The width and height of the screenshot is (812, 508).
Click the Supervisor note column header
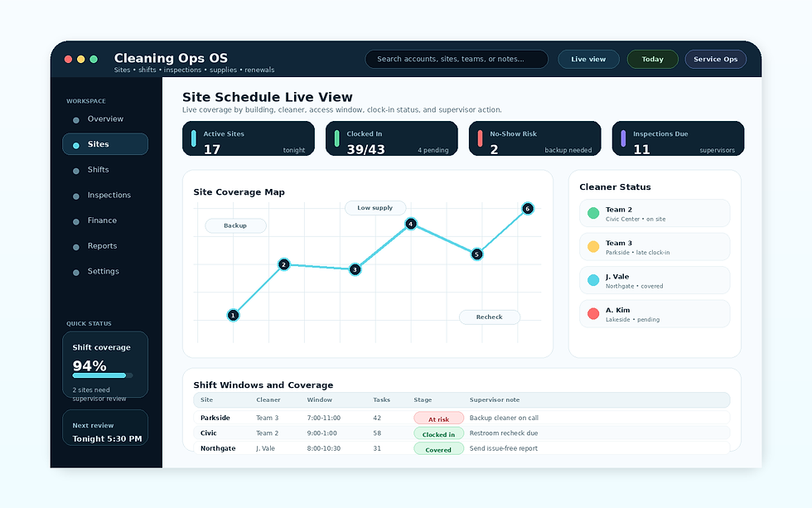coord(495,399)
